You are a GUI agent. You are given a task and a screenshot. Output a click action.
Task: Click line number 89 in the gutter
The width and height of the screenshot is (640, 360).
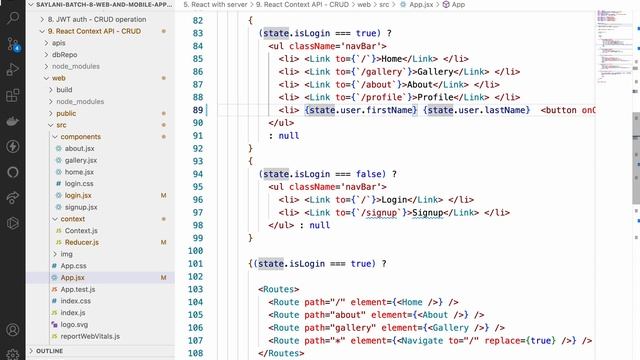click(198, 110)
